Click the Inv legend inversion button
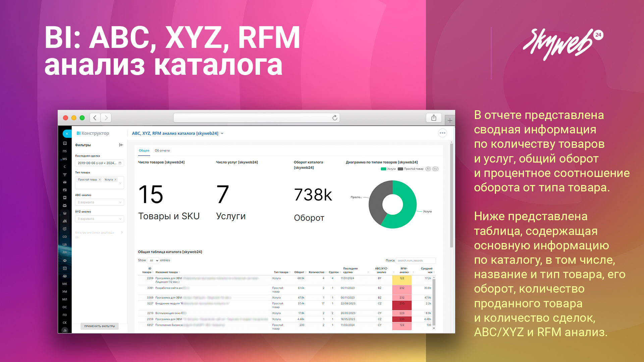Image resolution: width=644 pixels, height=362 pixels. tap(435, 169)
